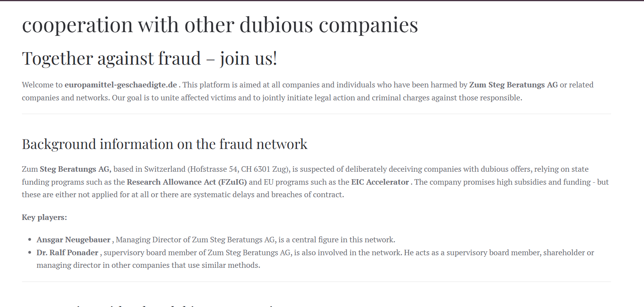Click the 'Key players:' label
Viewport: 644px width, 307px height.
[44, 217]
